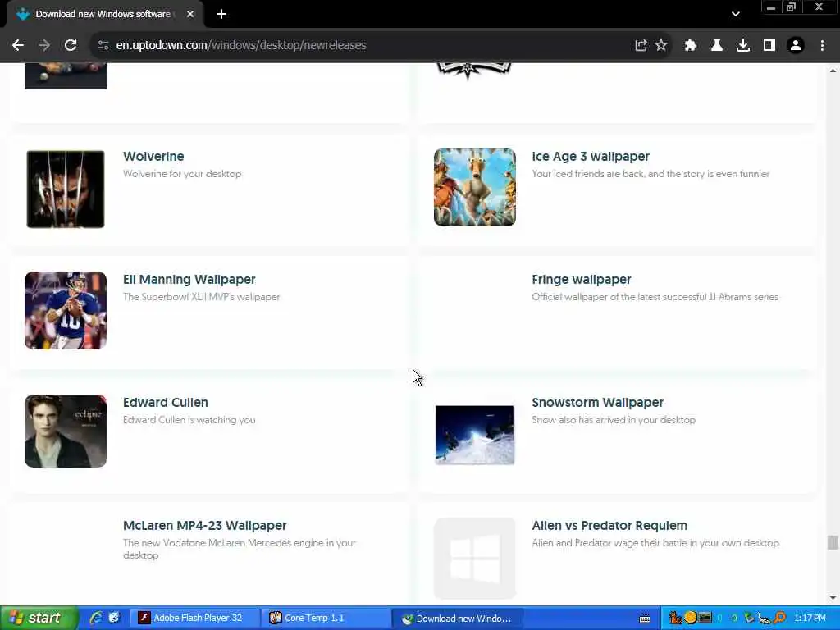Switch to Adobe Flash Player 32 taskbar item
840x630 pixels.
point(194,619)
